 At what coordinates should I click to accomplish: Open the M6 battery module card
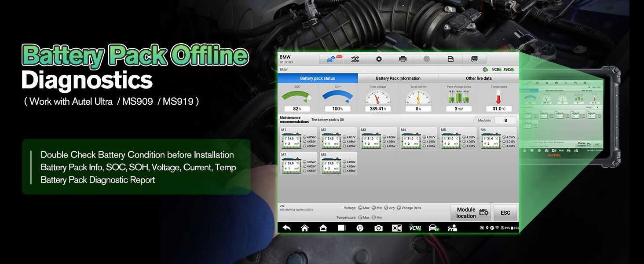(x=498, y=139)
